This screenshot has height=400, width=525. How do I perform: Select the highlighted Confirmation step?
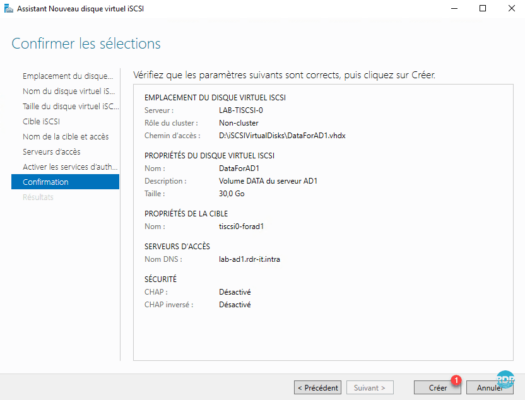point(65,182)
